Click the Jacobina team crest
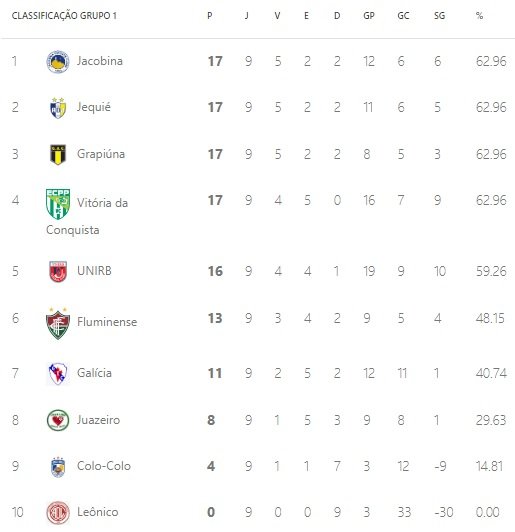 [58, 61]
